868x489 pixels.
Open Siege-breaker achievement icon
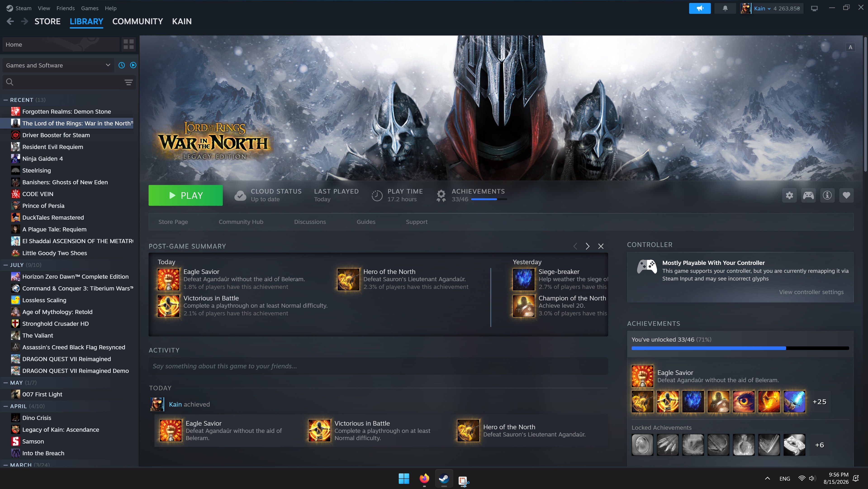pos(524,279)
